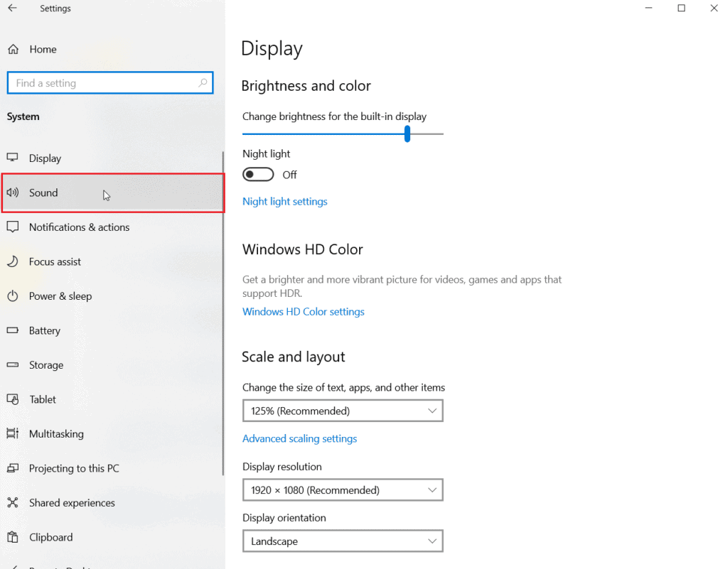Open the display scaling percentage dropdown
The width and height of the screenshot is (728, 569).
point(343,411)
